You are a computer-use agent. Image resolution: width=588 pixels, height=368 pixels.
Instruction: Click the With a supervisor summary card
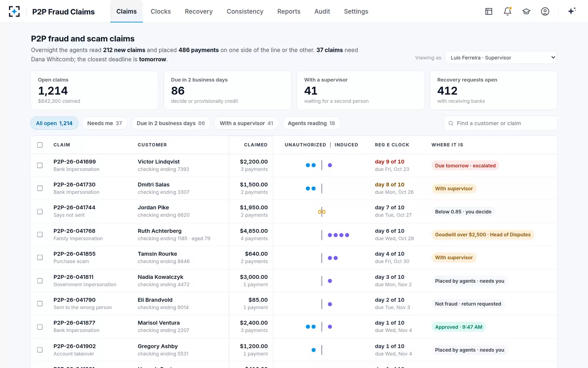[x=361, y=90]
